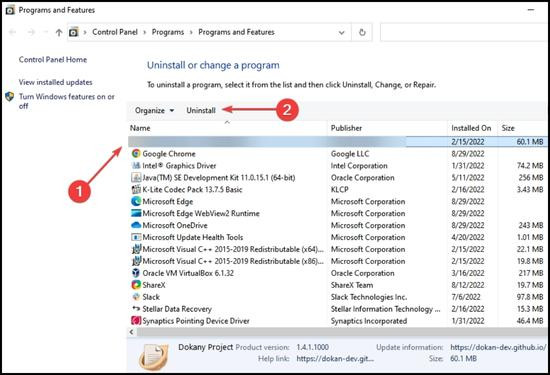Click the install date 7/6/2022
Screen dimensions: 550x375
(466, 297)
